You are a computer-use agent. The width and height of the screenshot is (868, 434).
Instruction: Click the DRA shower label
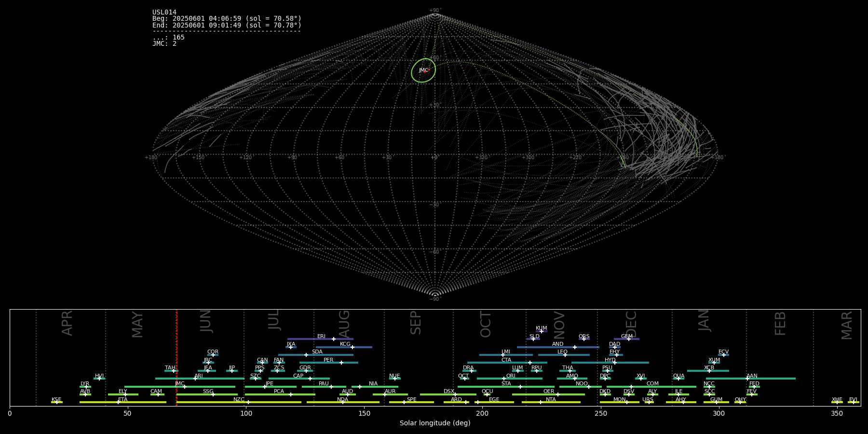point(468,368)
